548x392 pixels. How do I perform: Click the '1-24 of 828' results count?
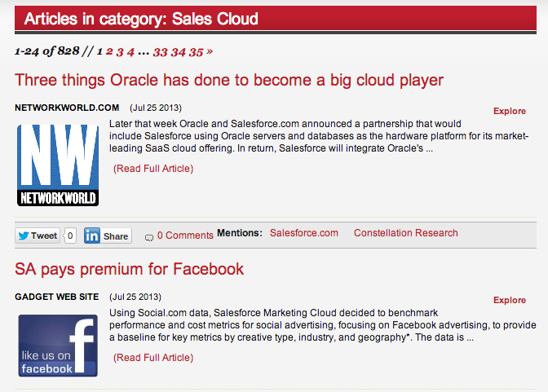pyautogui.click(x=46, y=51)
